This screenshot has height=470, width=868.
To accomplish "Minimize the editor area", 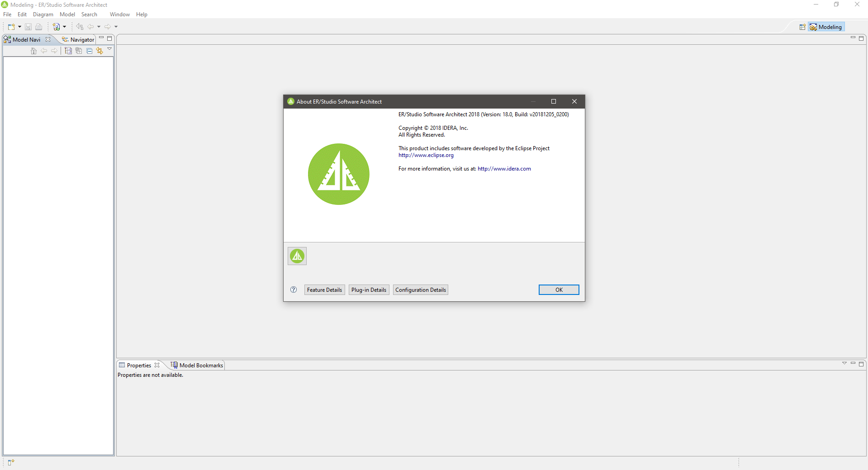I will pyautogui.click(x=853, y=38).
